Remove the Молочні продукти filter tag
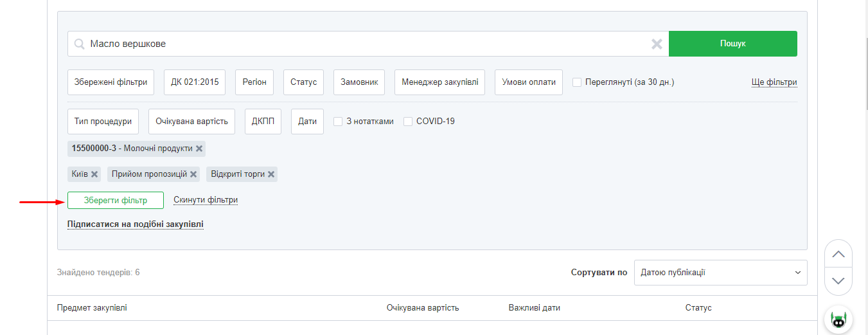The width and height of the screenshot is (868, 335). tap(199, 149)
